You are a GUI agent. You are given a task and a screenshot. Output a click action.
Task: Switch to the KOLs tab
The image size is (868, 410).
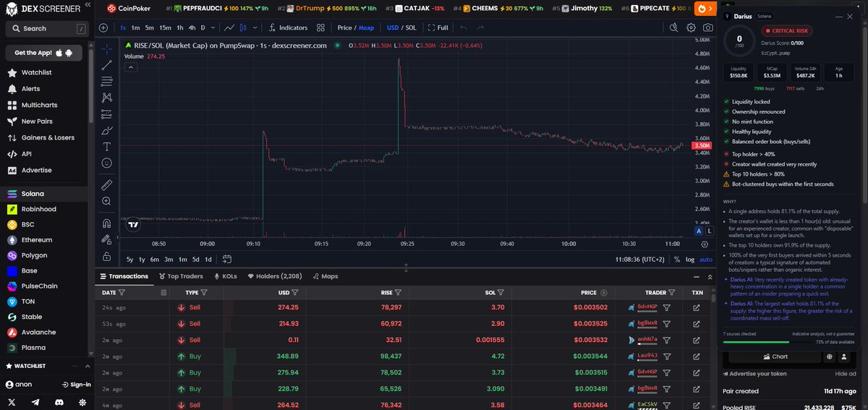(226, 276)
